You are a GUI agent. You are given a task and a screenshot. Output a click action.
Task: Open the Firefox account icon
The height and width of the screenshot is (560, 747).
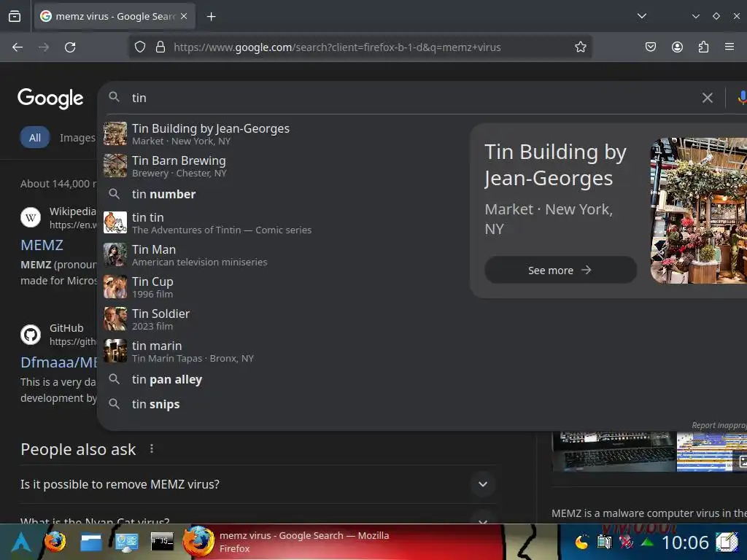[x=677, y=47]
